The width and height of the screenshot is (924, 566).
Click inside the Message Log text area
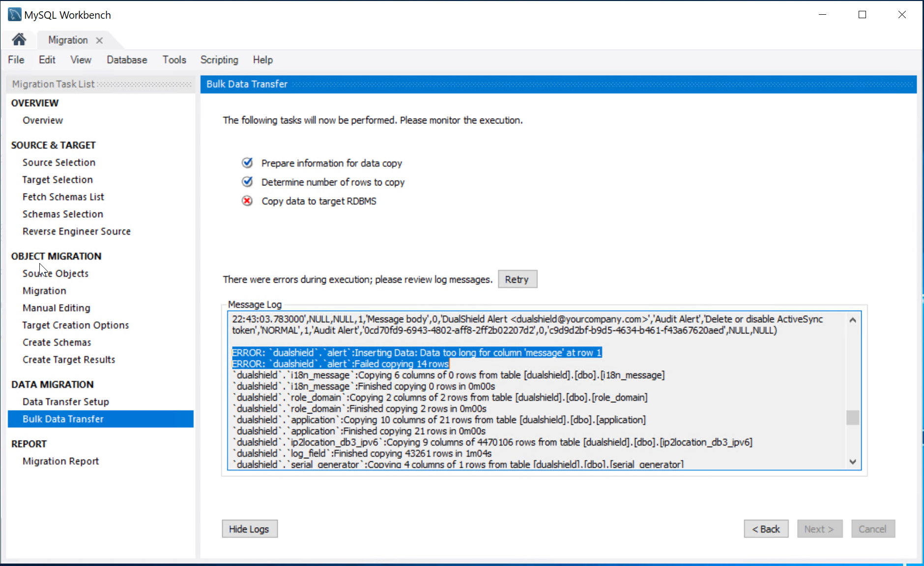pos(536,408)
